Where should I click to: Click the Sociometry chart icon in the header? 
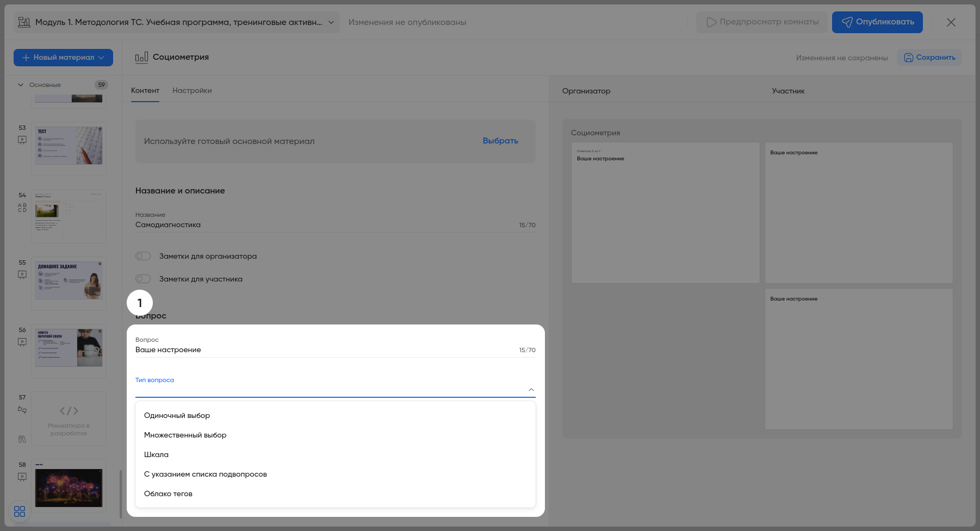(141, 57)
